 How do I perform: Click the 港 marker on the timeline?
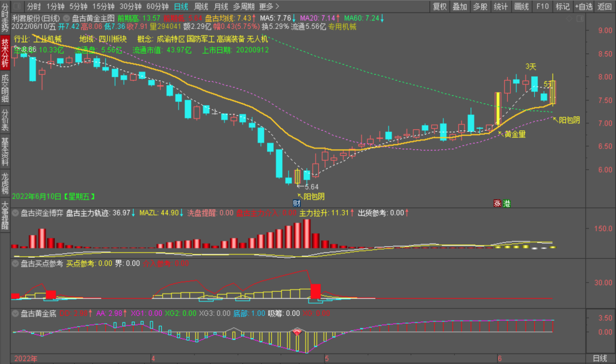coord(506,203)
